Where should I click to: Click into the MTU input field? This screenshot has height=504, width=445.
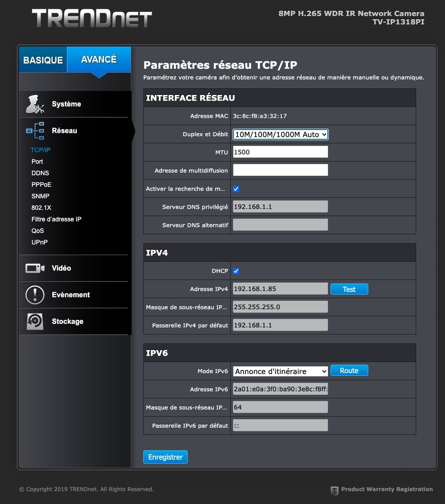[x=280, y=152]
